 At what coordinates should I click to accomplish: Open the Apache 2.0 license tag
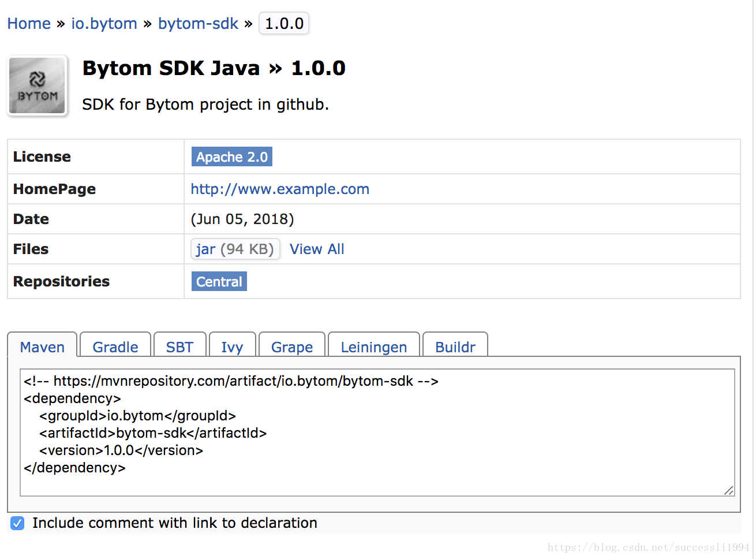coord(231,157)
